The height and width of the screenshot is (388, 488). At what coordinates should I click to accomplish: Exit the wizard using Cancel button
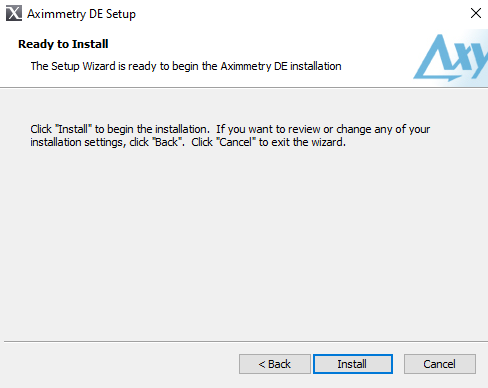click(440, 364)
